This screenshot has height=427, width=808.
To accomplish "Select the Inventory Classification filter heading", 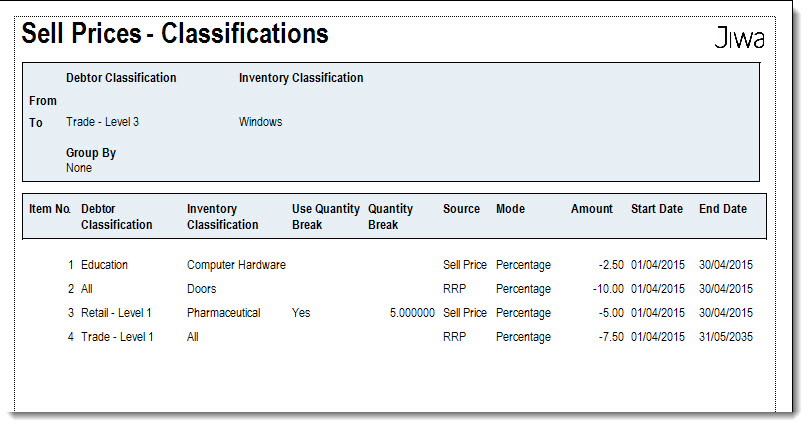I will pyautogui.click(x=301, y=78).
